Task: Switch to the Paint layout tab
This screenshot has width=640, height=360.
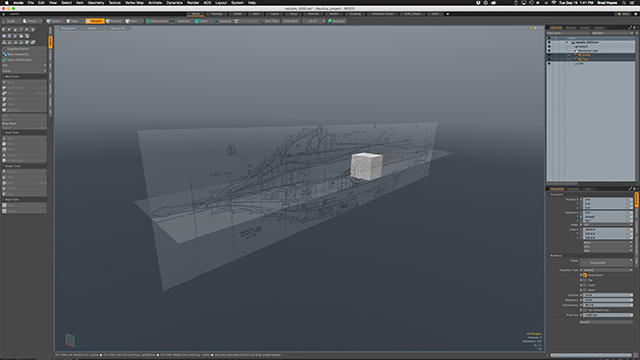Action: [256, 13]
